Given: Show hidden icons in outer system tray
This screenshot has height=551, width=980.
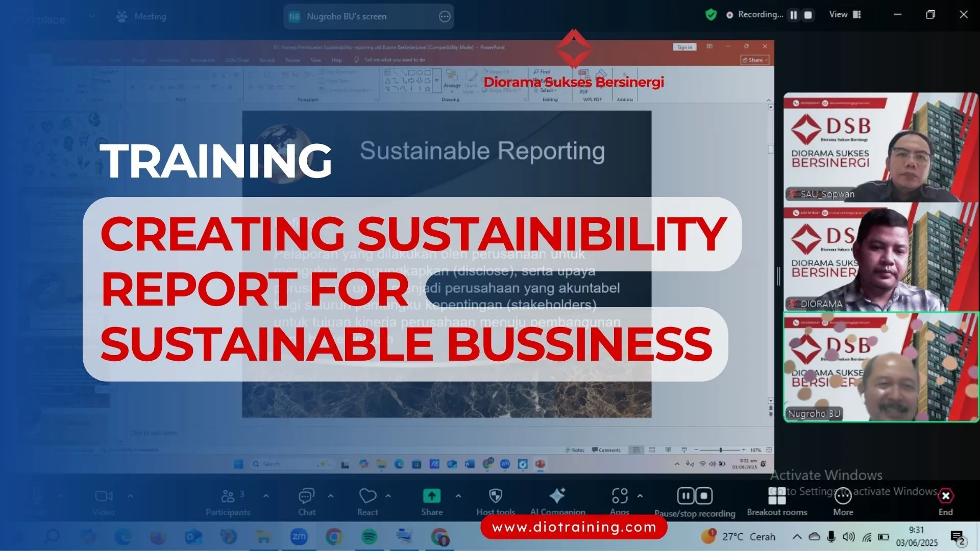Looking at the screenshot, I should coord(797,537).
